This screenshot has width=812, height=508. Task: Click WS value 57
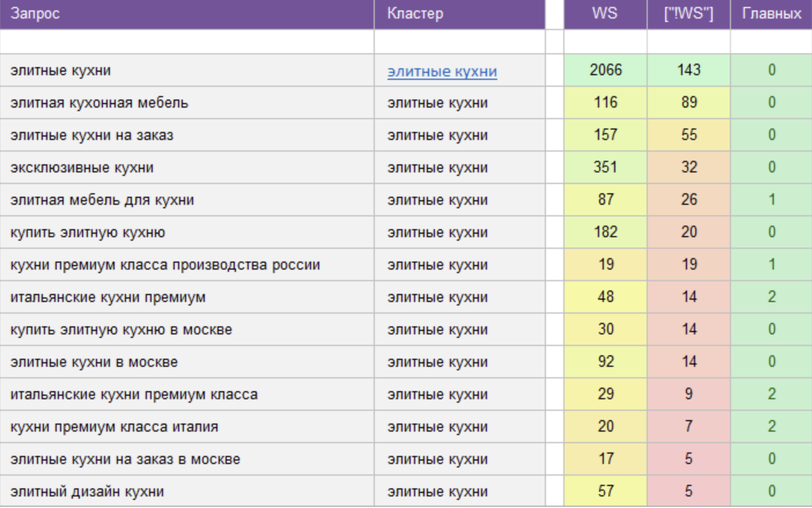(606, 492)
